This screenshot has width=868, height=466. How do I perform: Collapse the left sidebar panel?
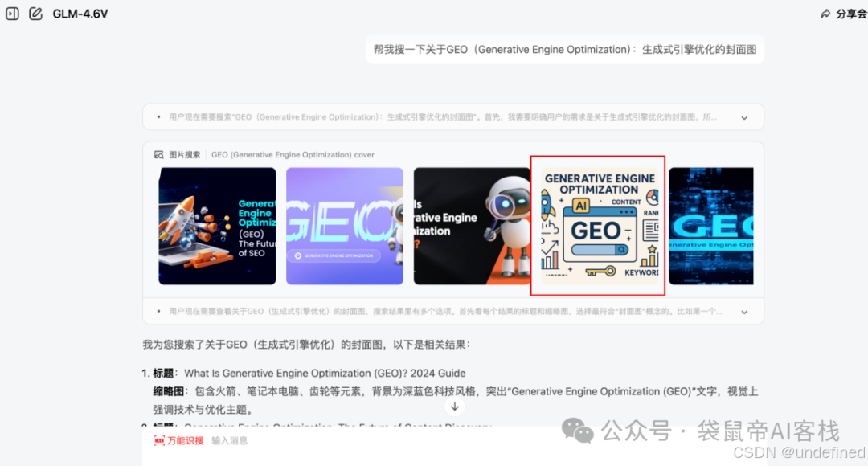pyautogui.click(x=12, y=13)
